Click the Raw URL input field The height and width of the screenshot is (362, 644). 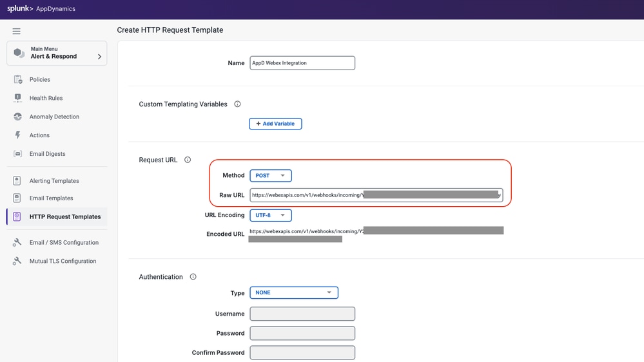pyautogui.click(x=376, y=195)
